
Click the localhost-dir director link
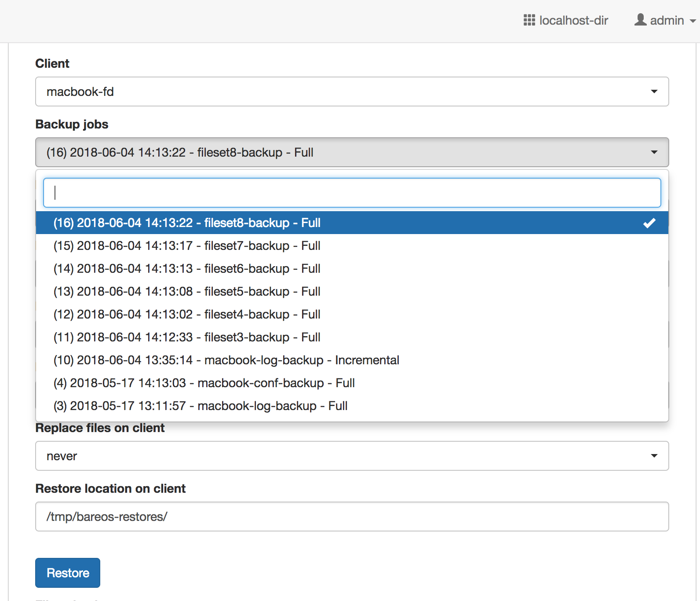pyautogui.click(x=573, y=21)
